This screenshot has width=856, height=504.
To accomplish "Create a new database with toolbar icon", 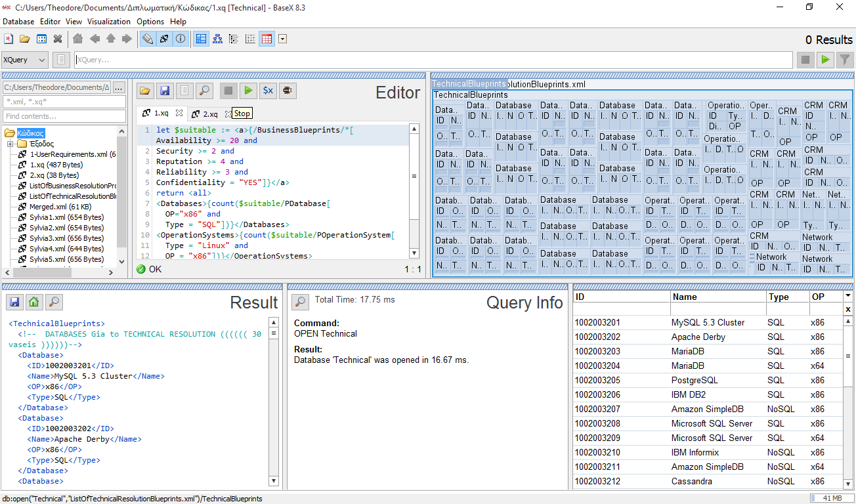I will point(9,39).
